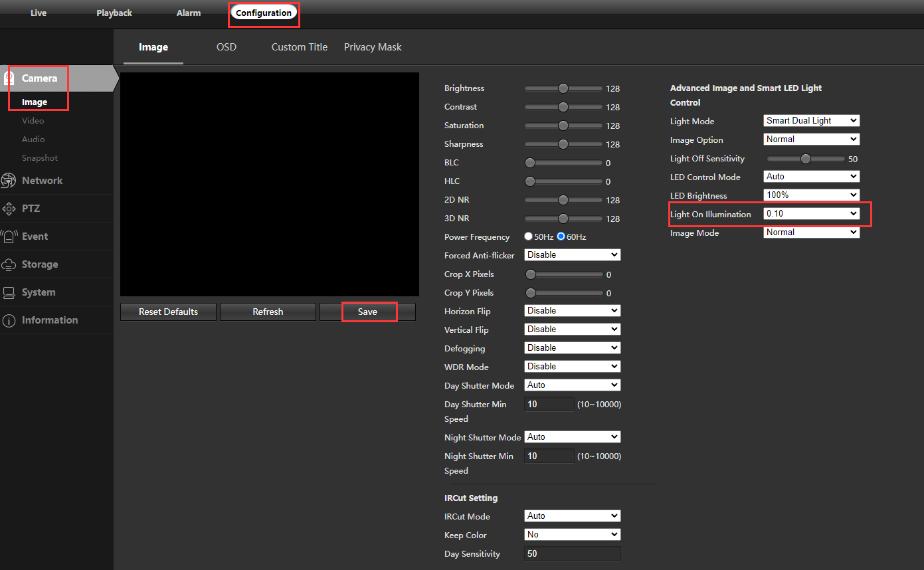Screen dimensions: 924x570
Task: Click the Day Shutter Min Speed field
Action: [x=549, y=404]
